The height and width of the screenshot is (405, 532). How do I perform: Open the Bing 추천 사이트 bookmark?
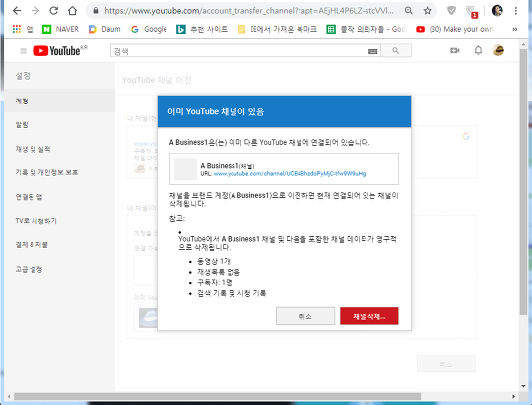(x=202, y=29)
